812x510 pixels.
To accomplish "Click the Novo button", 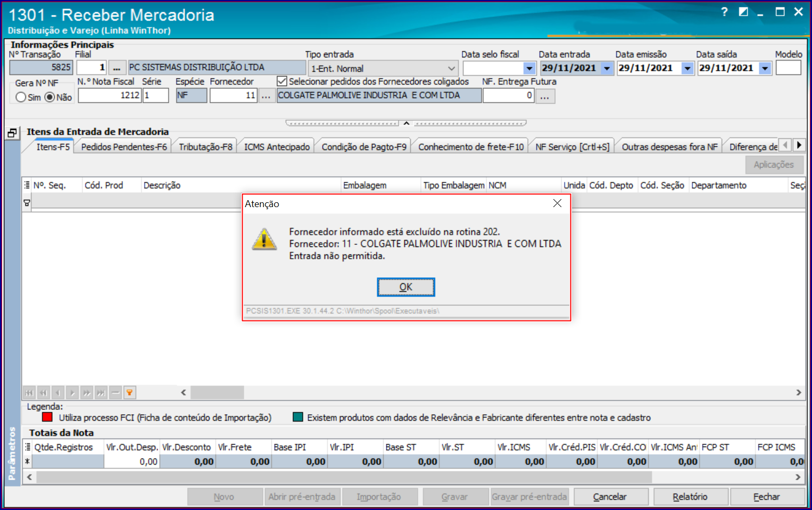I will 224,497.
